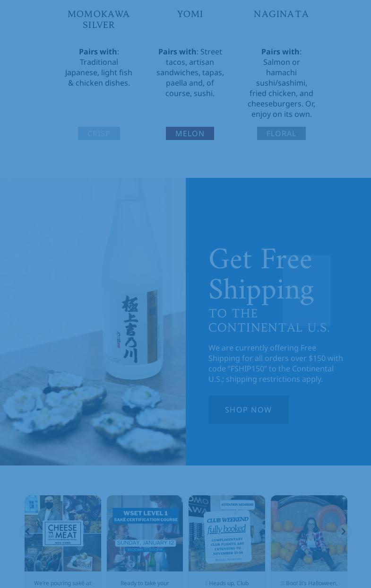The width and height of the screenshot is (371, 588).
Task: Click the SHOP NOW button
Action: click(249, 410)
